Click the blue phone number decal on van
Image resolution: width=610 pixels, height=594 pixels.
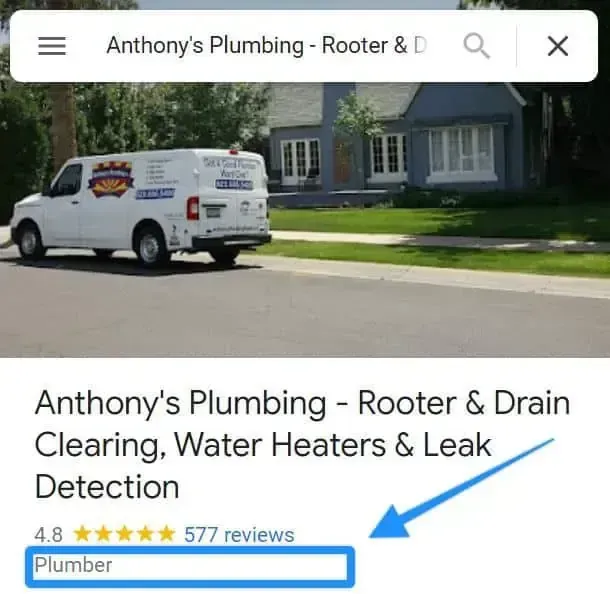point(155,194)
